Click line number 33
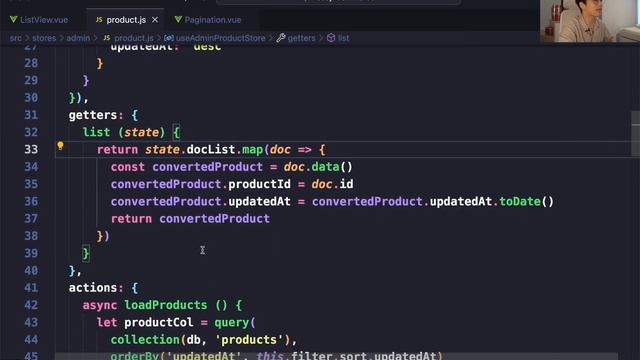The height and width of the screenshot is (360, 640). click(31, 149)
